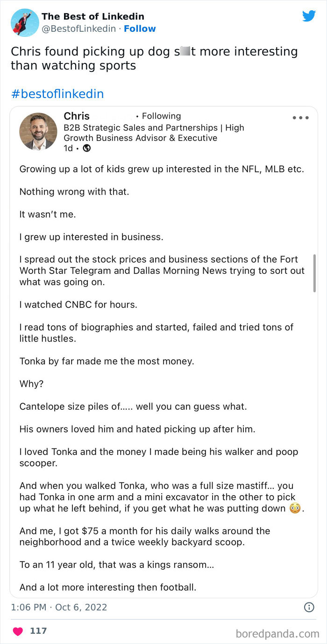Screen dimensions: 327x644
Task: Click the info circle icon beside the timestamp
Action: click(x=309, y=606)
